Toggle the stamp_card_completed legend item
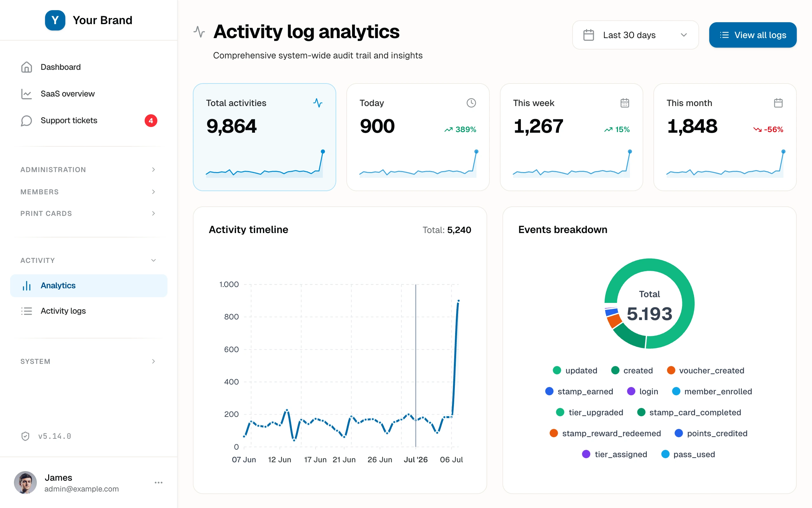 (x=689, y=412)
